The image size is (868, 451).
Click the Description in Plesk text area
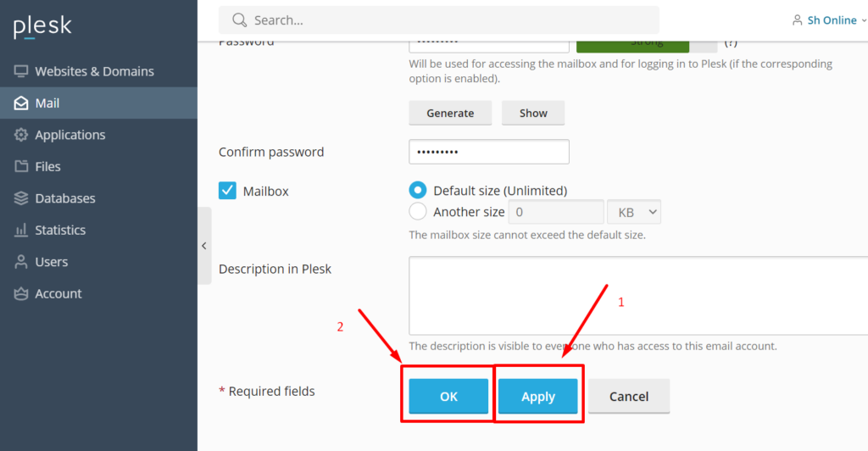coord(638,296)
